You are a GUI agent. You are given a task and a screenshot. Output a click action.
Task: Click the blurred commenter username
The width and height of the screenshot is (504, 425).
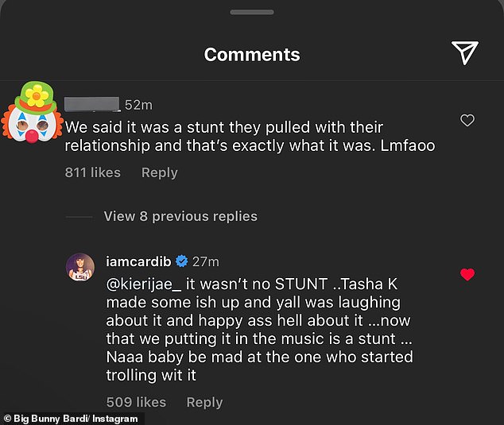point(92,104)
